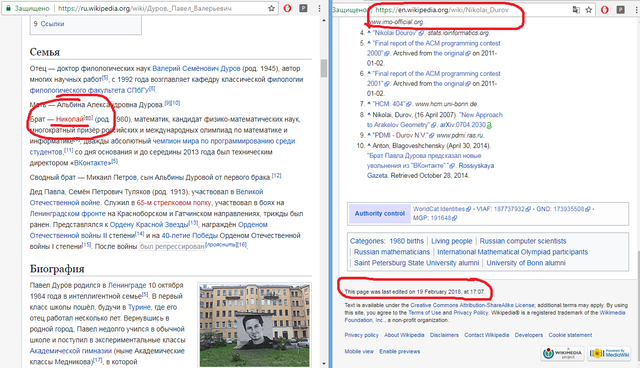Click the en.wikipedia.org address bar

pyautogui.click(x=442, y=10)
